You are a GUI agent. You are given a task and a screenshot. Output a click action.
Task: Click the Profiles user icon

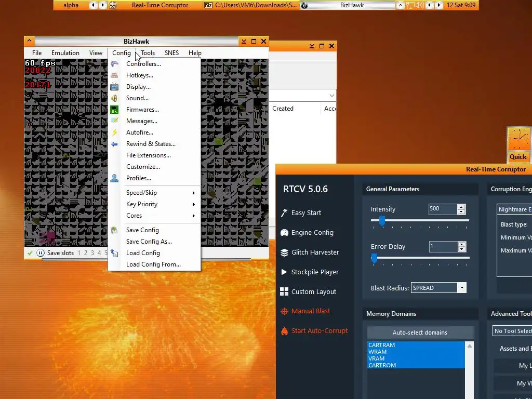[114, 178]
